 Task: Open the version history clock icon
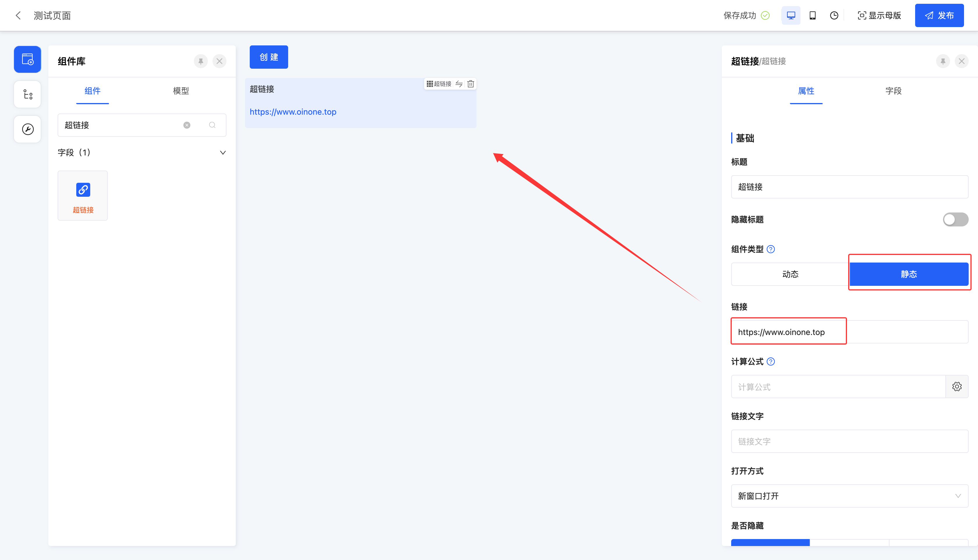point(834,15)
